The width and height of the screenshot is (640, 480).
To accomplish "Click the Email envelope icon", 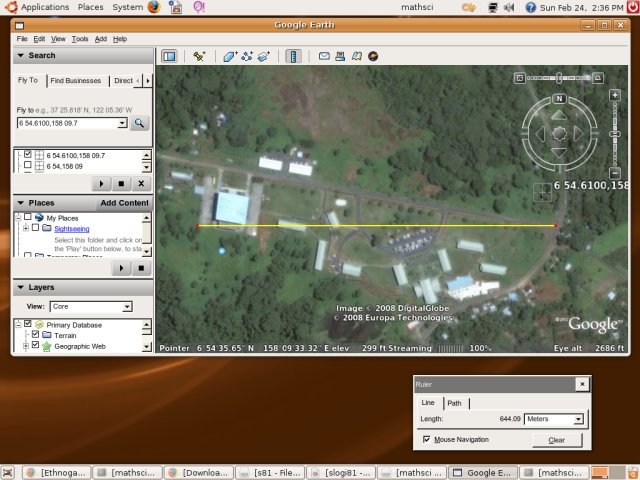I will 324,56.
